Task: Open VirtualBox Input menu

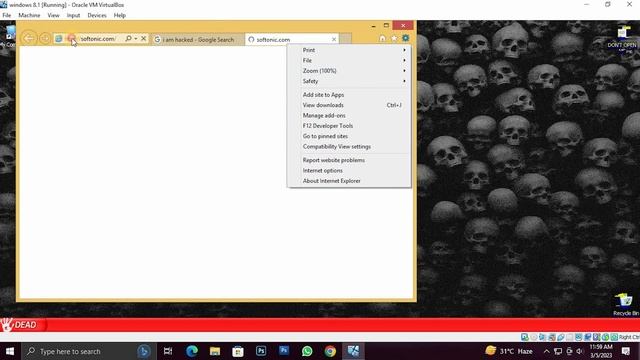Action: (73, 15)
